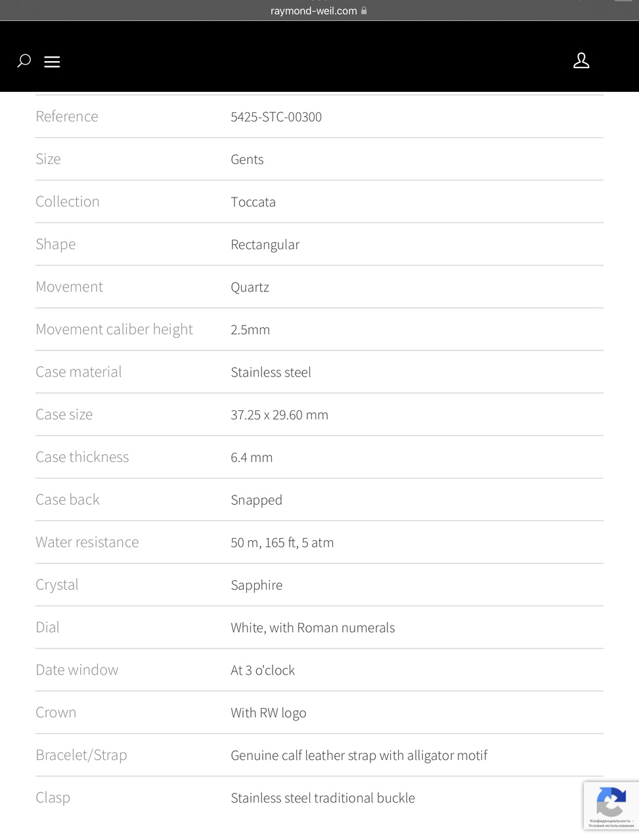Select the Stainless steel traditional buckle text
Image resolution: width=639 pixels, height=840 pixels.
tap(322, 798)
